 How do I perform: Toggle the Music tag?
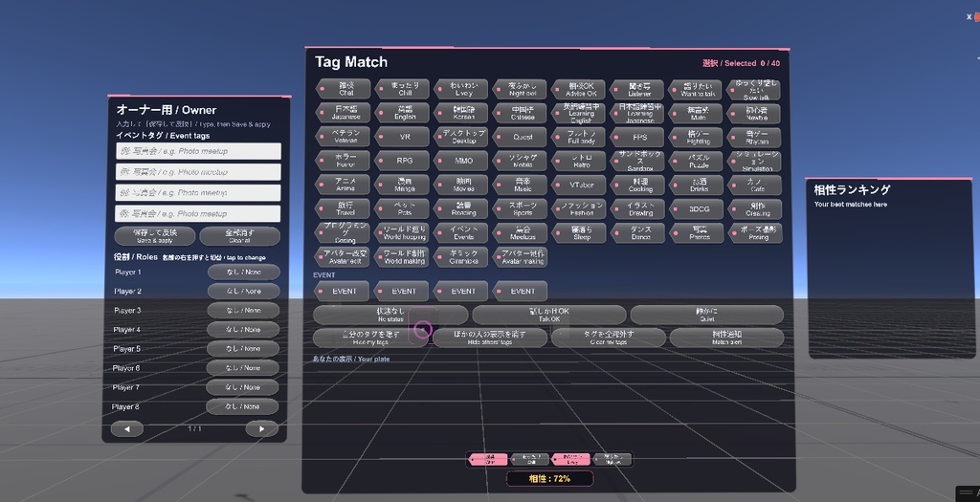[x=520, y=185]
